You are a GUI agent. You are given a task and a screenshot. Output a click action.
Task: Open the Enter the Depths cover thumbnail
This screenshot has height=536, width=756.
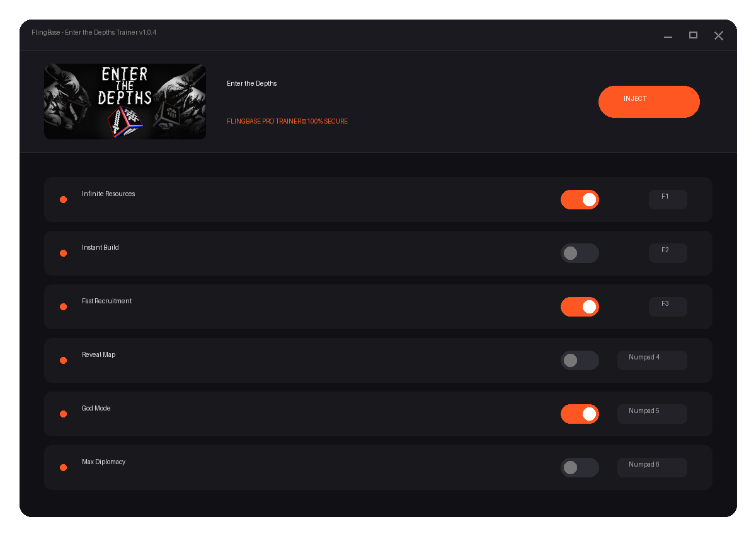point(125,102)
